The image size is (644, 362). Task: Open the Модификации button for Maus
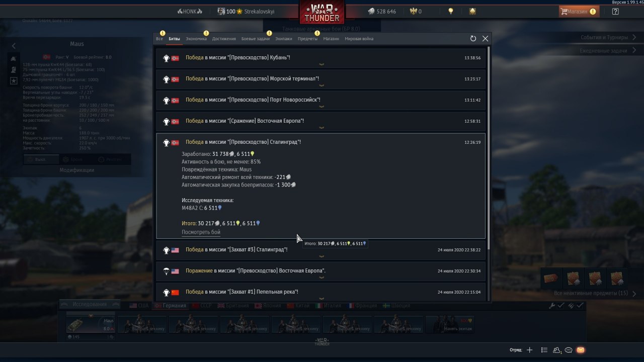coord(77,170)
